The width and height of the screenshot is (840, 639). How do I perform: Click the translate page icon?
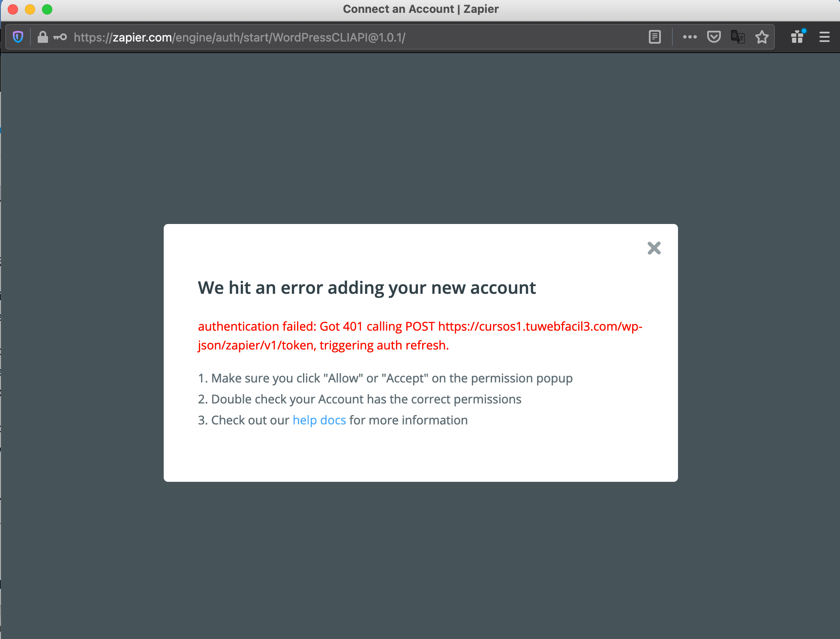tap(738, 37)
